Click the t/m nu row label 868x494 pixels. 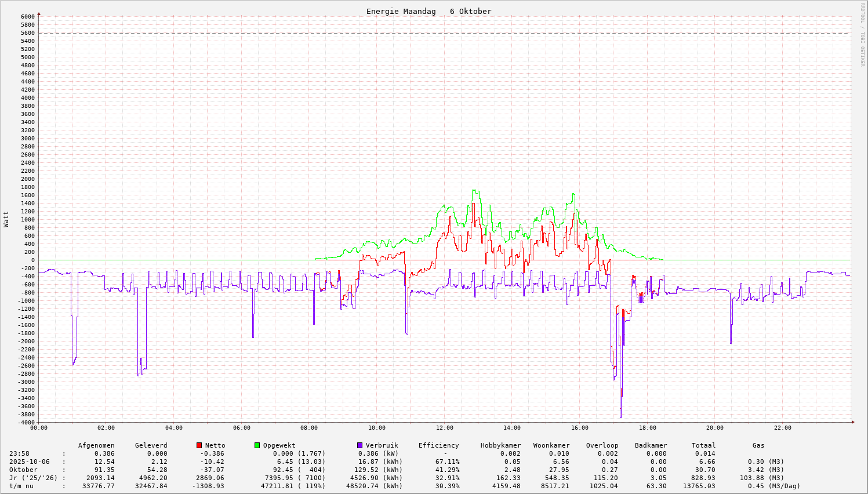point(21,486)
